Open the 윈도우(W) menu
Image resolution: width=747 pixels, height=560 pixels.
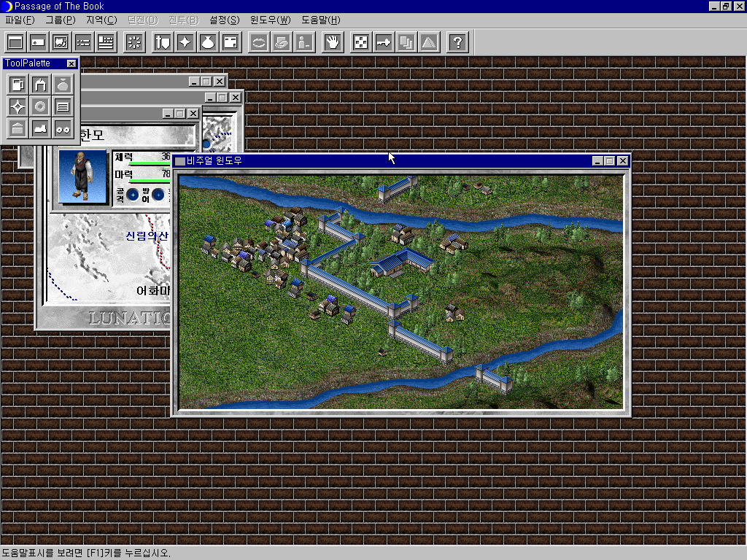click(270, 20)
